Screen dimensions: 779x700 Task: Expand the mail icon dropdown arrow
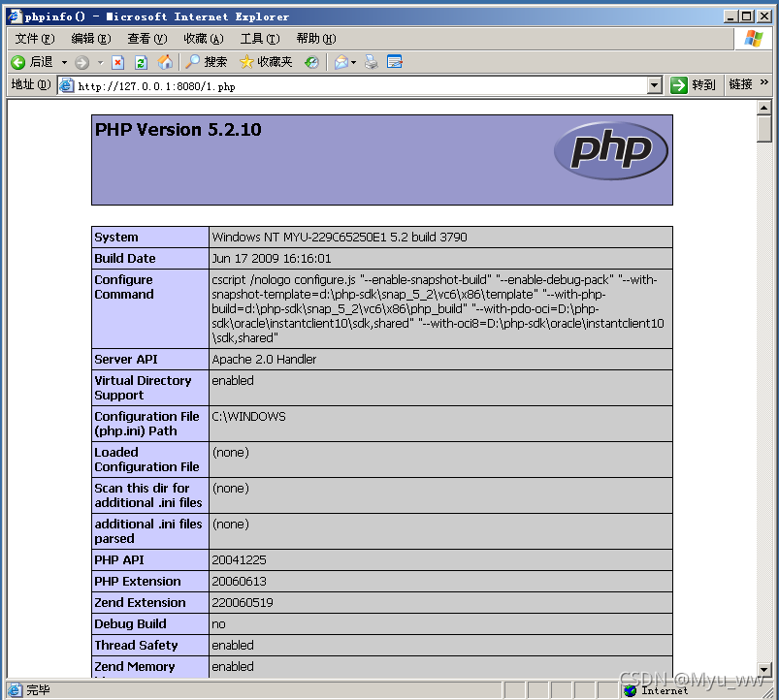(354, 63)
